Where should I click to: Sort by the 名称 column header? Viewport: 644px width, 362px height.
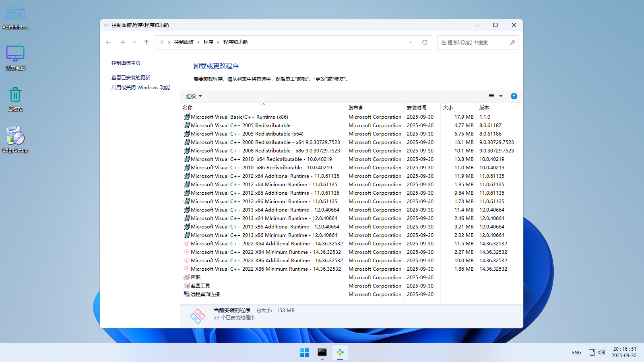[x=263, y=108]
